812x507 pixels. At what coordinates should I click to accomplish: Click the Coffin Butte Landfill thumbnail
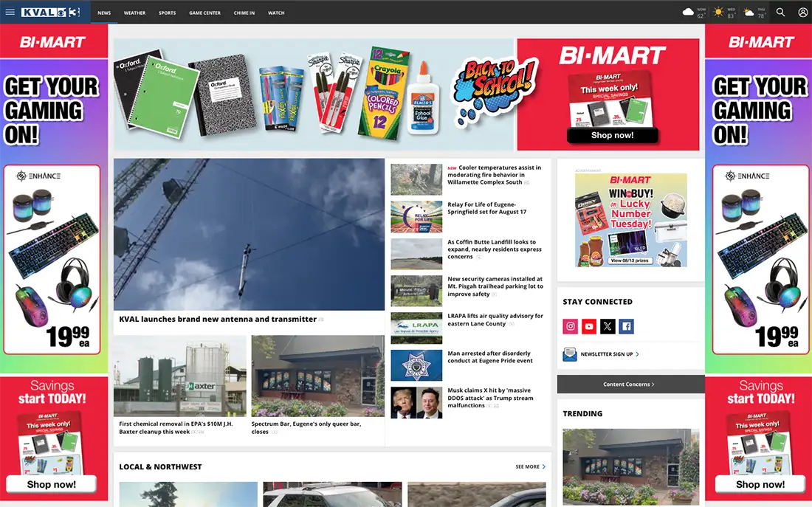point(416,254)
